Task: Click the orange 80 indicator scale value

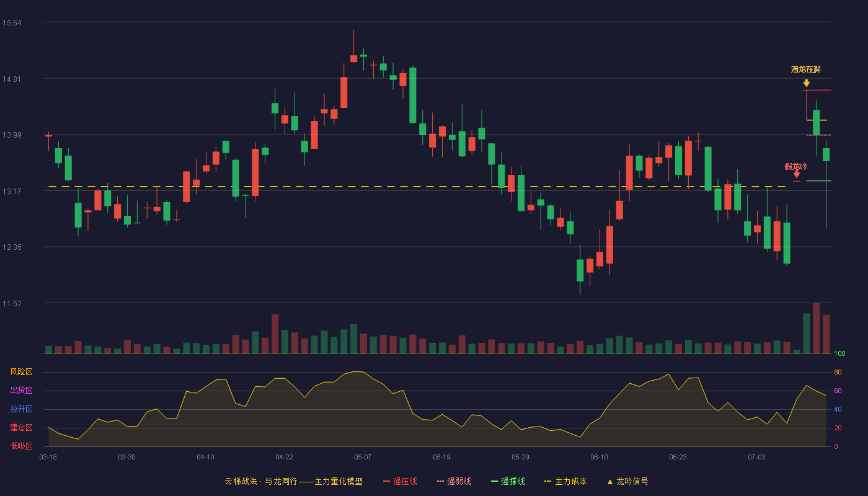Action: click(x=838, y=372)
